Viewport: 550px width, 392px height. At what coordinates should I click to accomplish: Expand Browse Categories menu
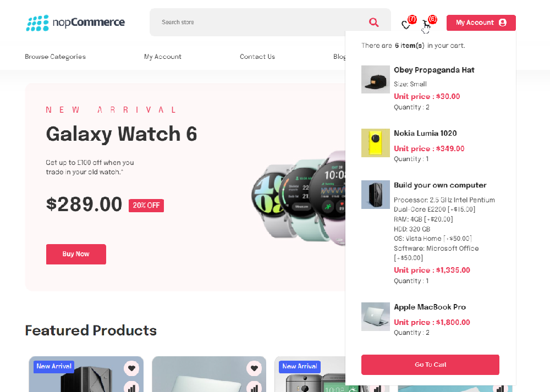(55, 57)
